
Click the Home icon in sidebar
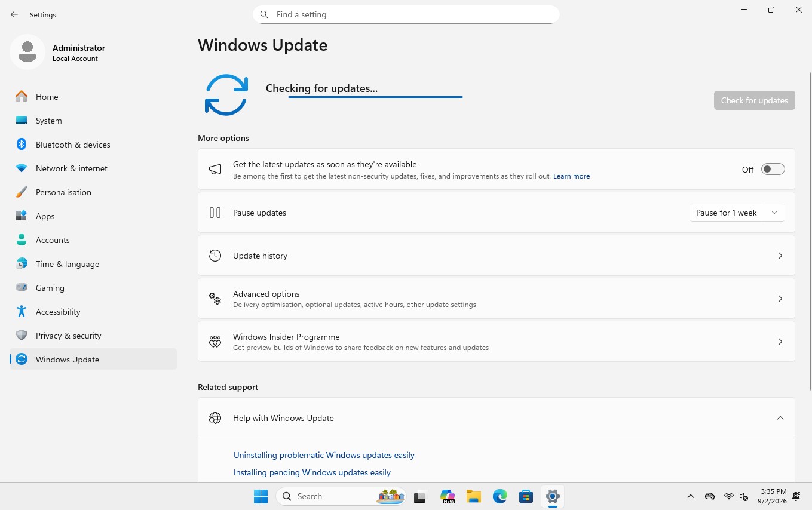22,96
